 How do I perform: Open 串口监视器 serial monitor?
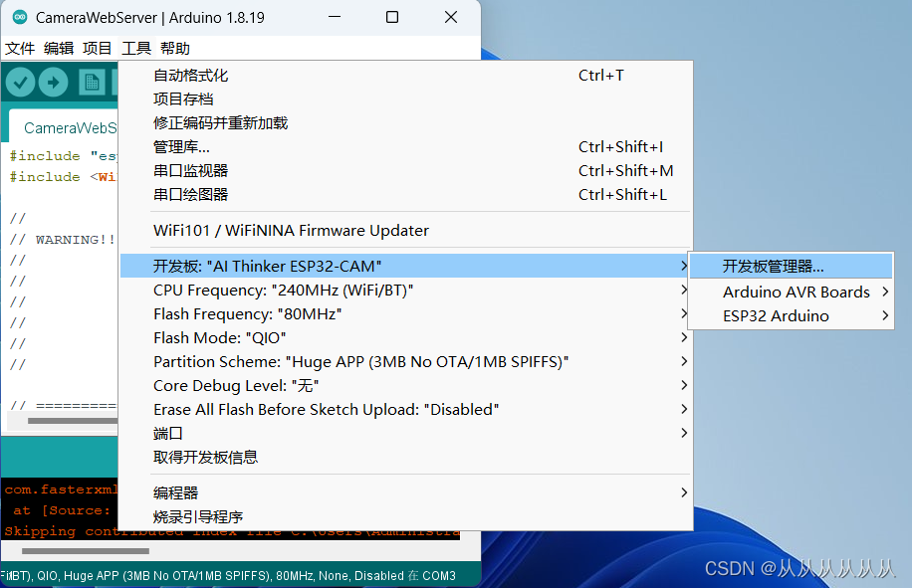pyautogui.click(x=406, y=171)
